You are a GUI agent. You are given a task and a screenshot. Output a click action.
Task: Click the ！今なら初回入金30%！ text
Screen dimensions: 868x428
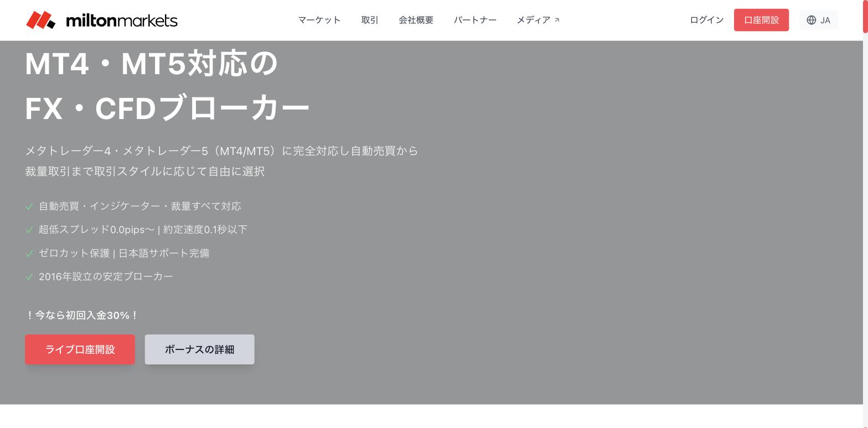point(82,315)
